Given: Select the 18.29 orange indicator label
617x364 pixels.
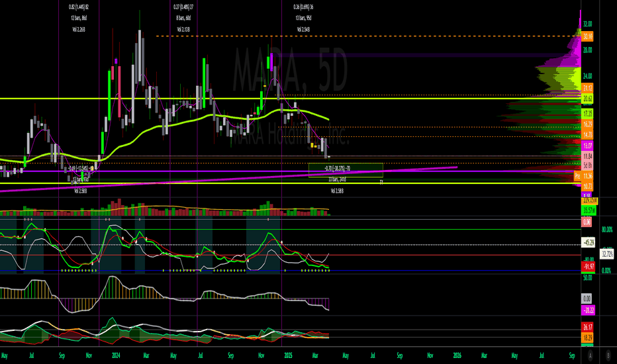Looking at the screenshot, I should (x=587, y=338).
